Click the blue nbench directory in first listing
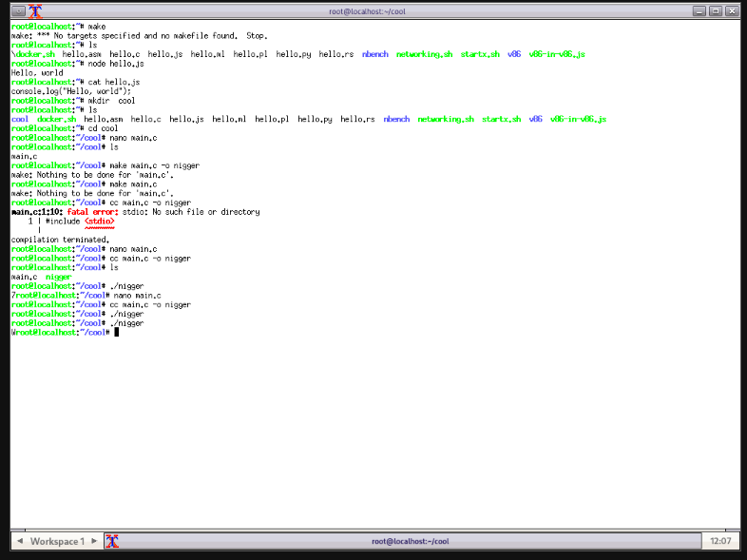Screen dimensions: 747x560 374,54
